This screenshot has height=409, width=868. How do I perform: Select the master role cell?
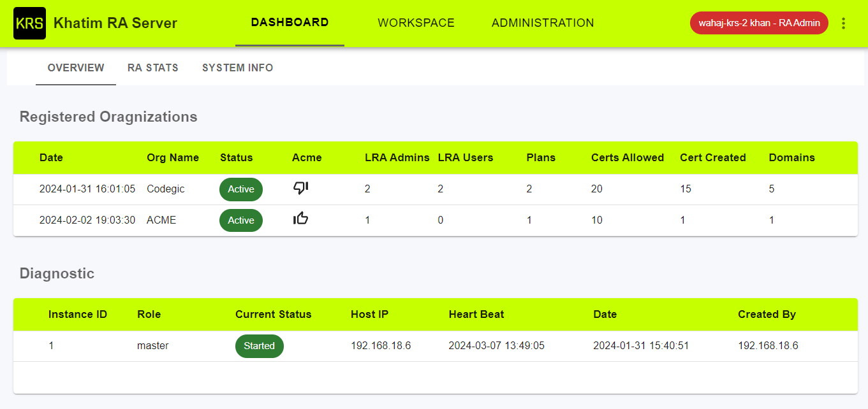point(153,346)
